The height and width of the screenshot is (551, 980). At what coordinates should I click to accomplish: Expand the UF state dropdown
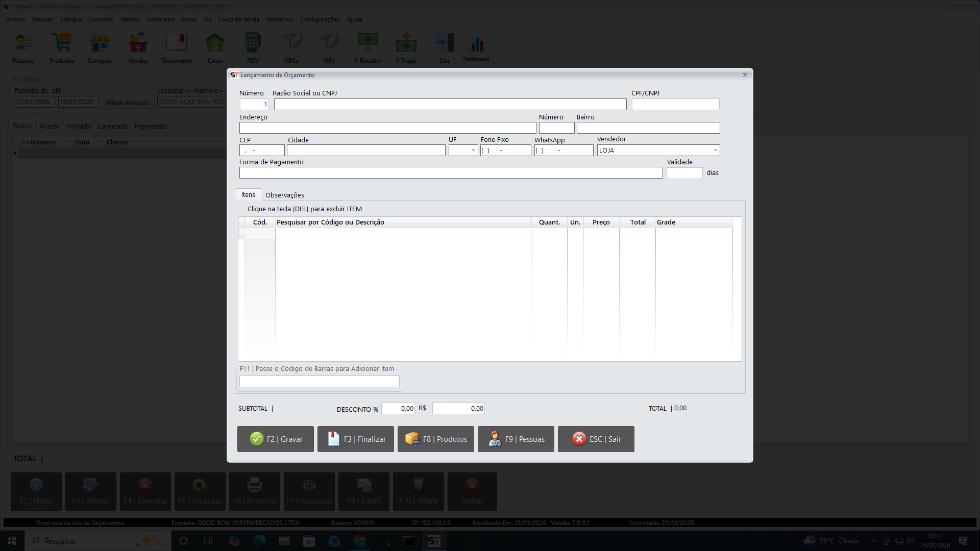click(473, 151)
